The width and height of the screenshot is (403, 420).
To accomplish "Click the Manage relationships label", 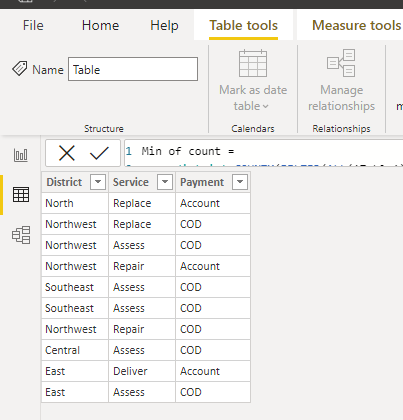I will (341, 98).
